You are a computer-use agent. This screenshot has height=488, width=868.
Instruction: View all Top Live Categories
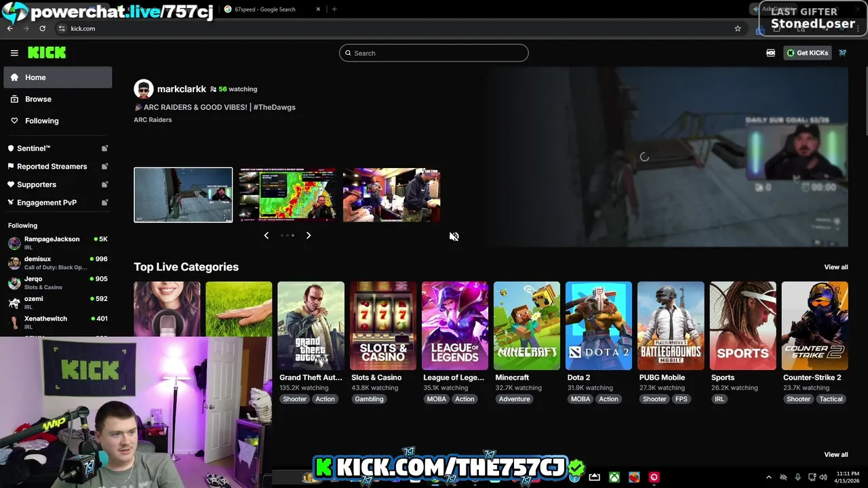[835, 267]
